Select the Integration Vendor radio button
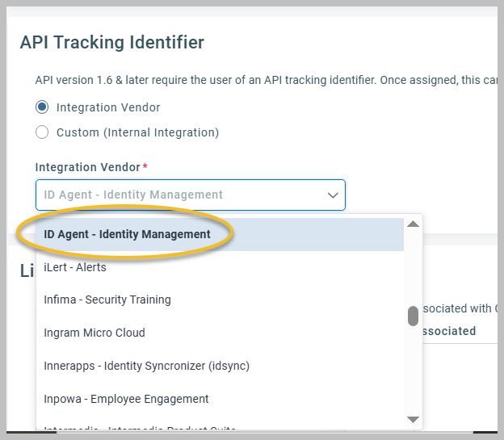 (x=42, y=107)
